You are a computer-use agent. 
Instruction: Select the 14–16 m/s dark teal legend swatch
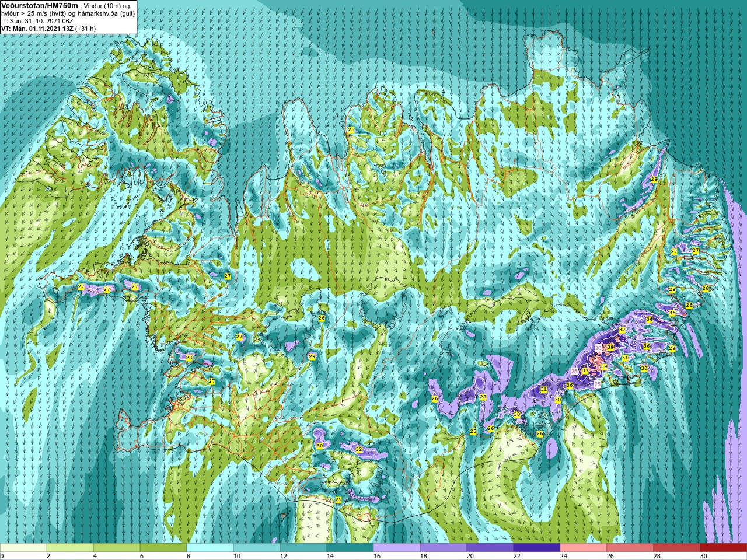(350, 548)
